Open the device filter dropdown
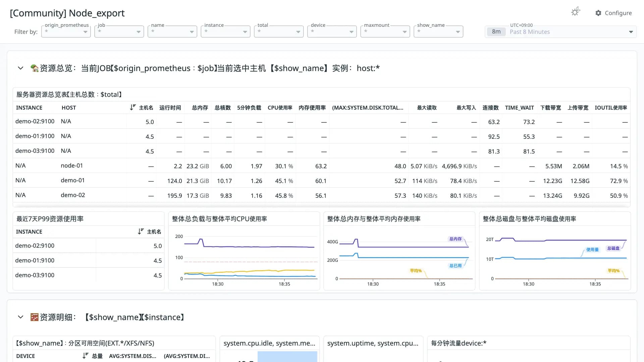Screen dimensions: 644x362 [x=332, y=32]
